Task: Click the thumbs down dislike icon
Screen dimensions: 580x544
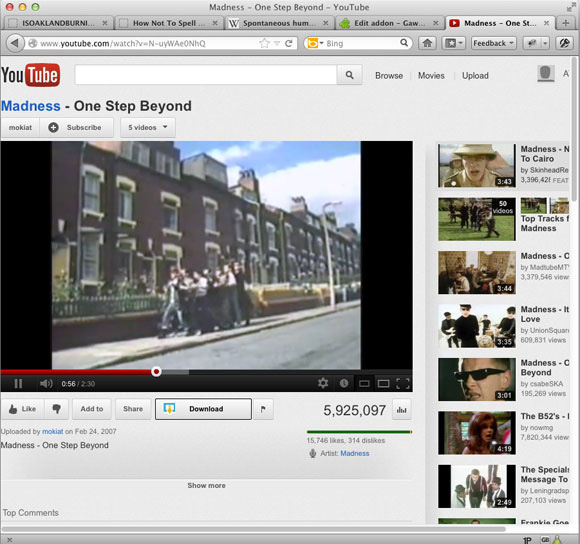Action: [57, 409]
